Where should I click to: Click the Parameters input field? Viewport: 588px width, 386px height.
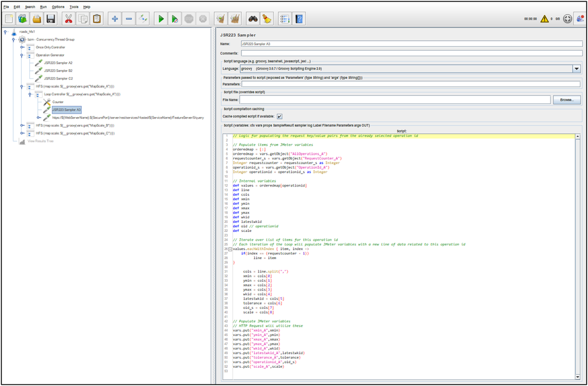click(410, 84)
